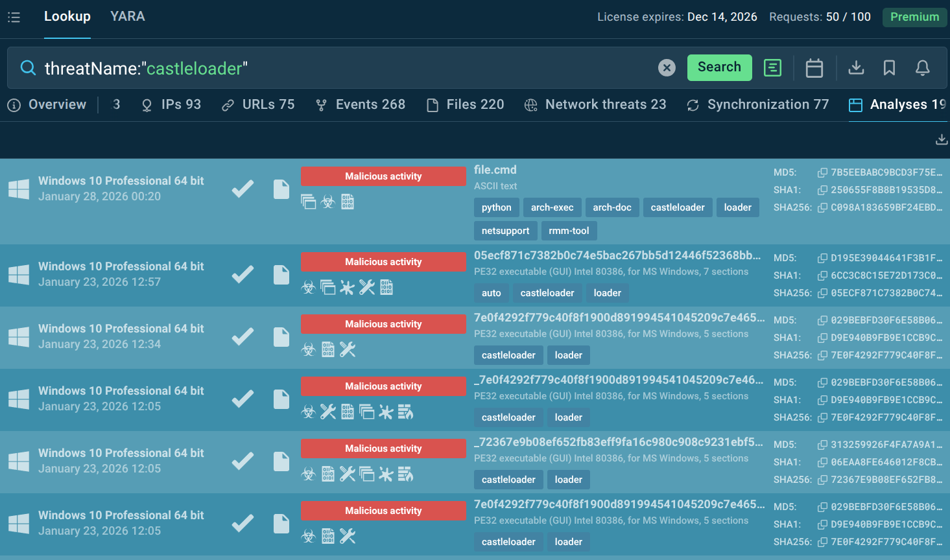Copy SHA256 05ECF871C7382B0C74 hash
Viewport: 950px width, 560px height.
click(x=822, y=293)
